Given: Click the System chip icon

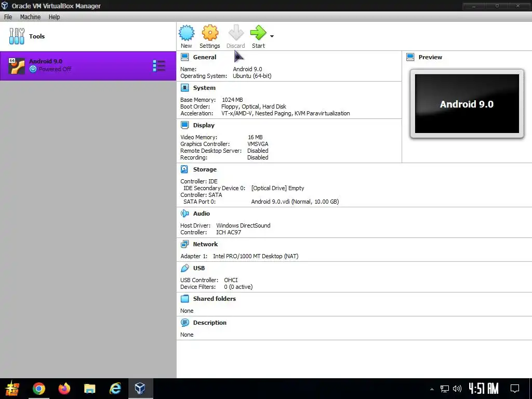Looking at the screenshot, I should coord(184,88).
